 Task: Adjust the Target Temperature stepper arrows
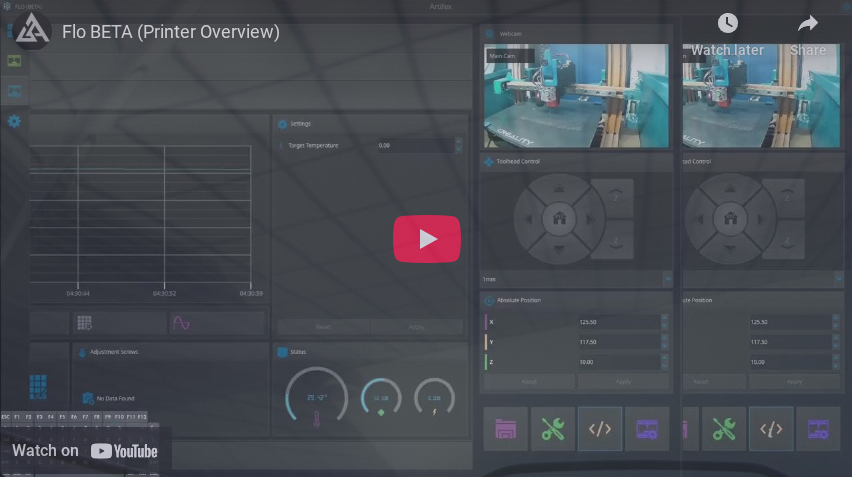point(459,145)
